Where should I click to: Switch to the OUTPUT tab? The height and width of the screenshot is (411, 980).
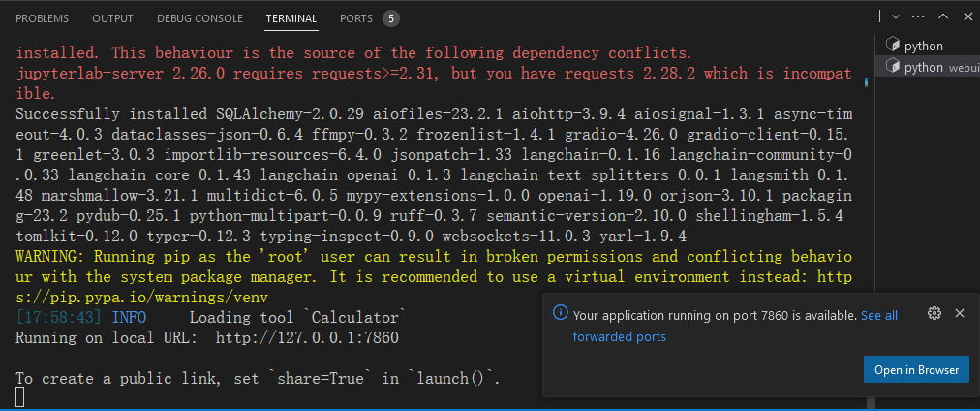pos(112,18)
